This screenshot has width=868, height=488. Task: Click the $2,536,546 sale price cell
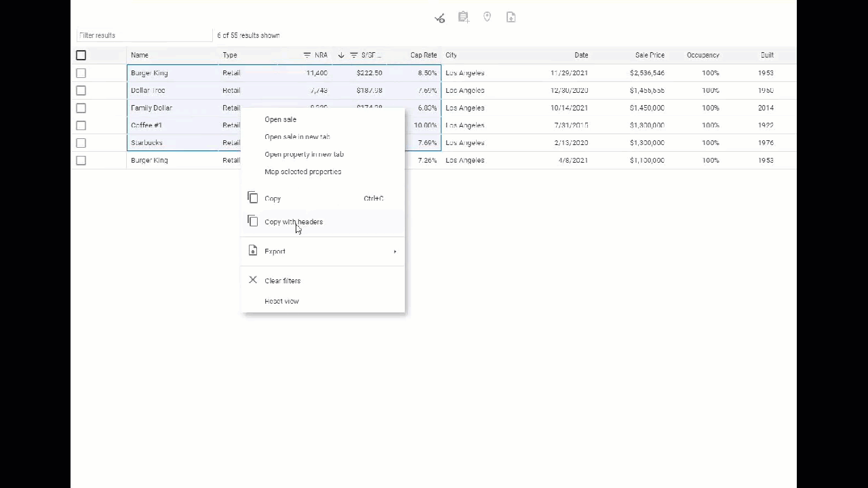coord(647,73)
